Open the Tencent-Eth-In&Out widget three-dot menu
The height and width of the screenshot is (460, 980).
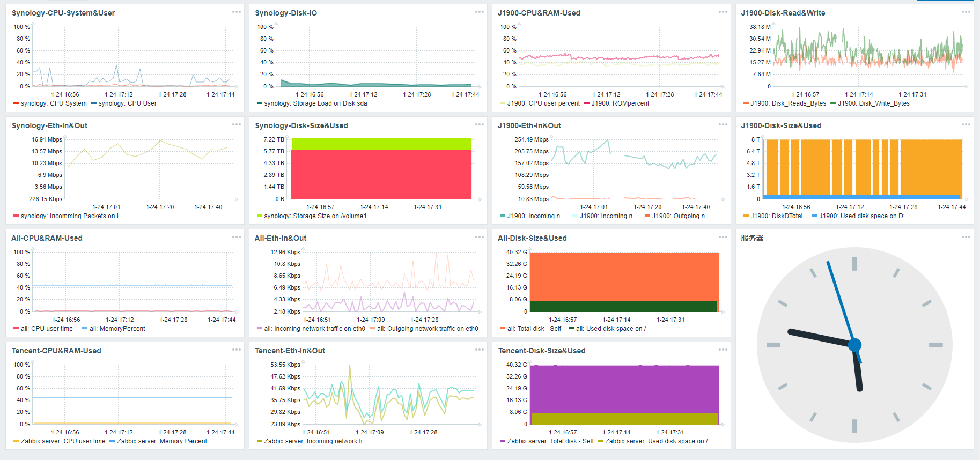coord(479,350)
